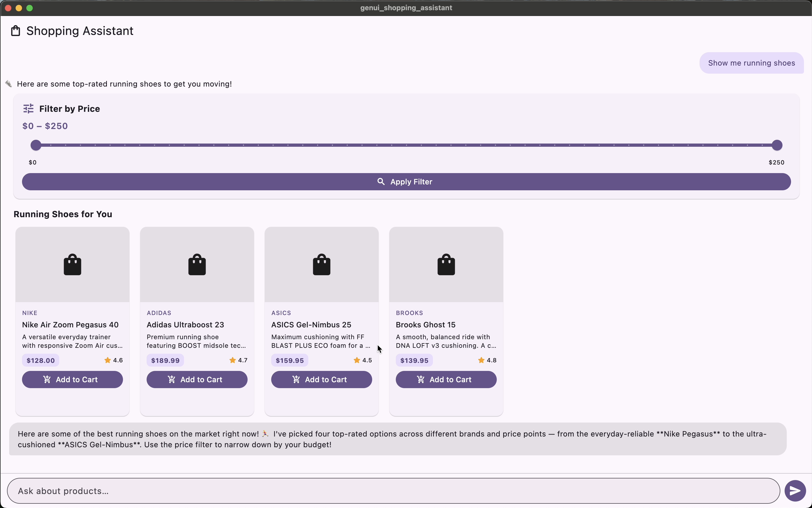Click the star icon on Adidas Ultraboost 23
This screenshot has width=812, height=508.
(x=232, y=360)
